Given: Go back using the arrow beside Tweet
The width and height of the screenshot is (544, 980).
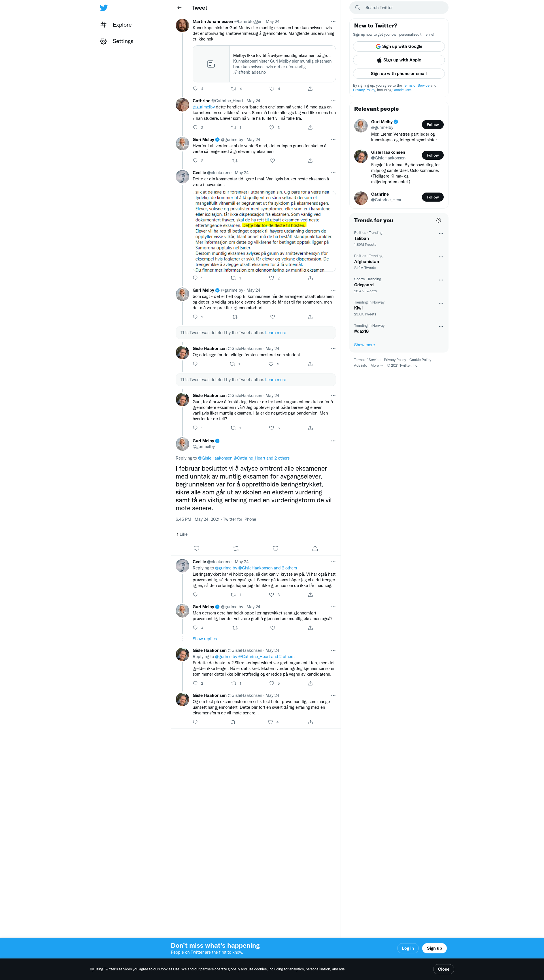Looking at the screenshot, I should click(x=179, y=8).
